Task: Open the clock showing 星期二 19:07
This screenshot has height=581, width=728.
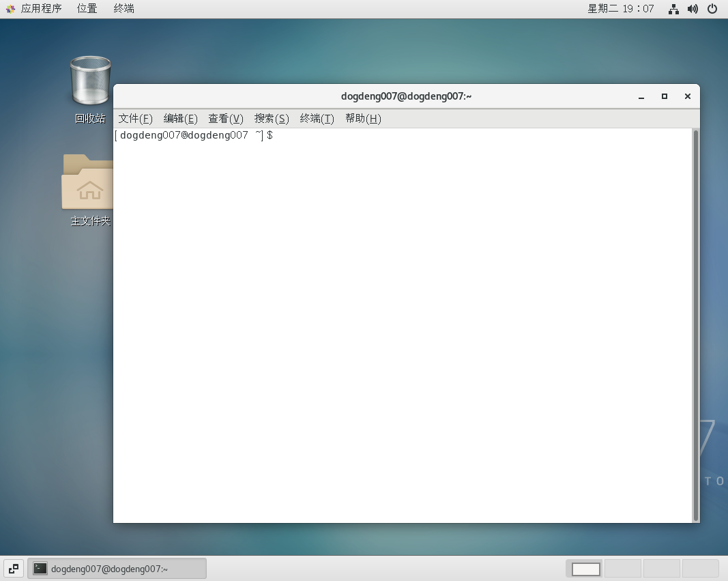Action: [x=621, y=9]
